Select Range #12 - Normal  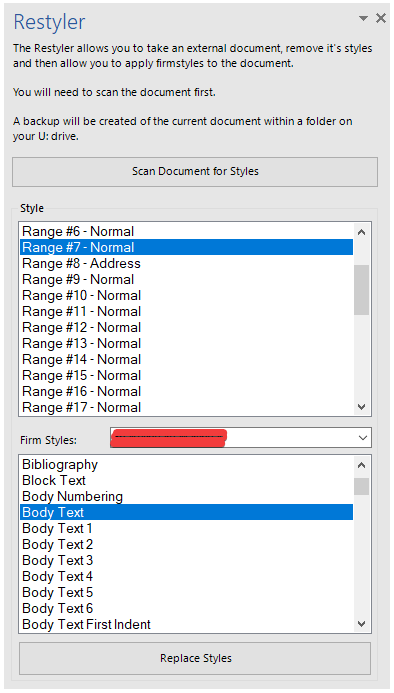pyautogui.click(x=186, y=327)
